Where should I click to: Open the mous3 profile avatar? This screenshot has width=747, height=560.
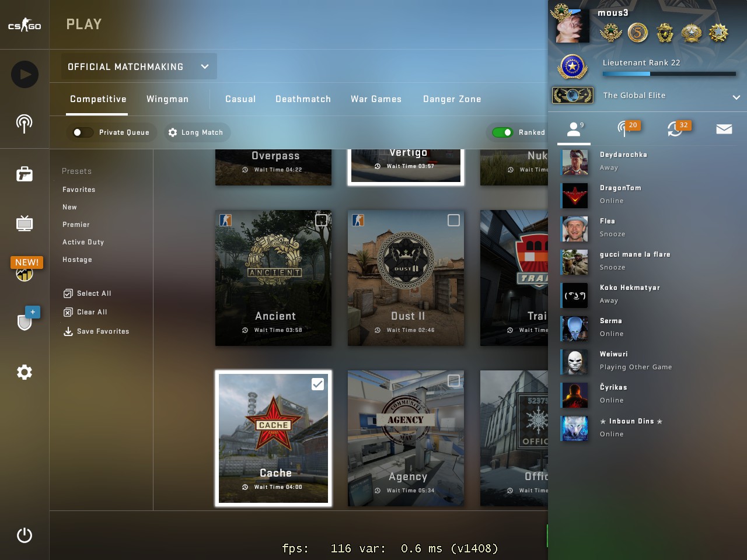coord(572,26)
